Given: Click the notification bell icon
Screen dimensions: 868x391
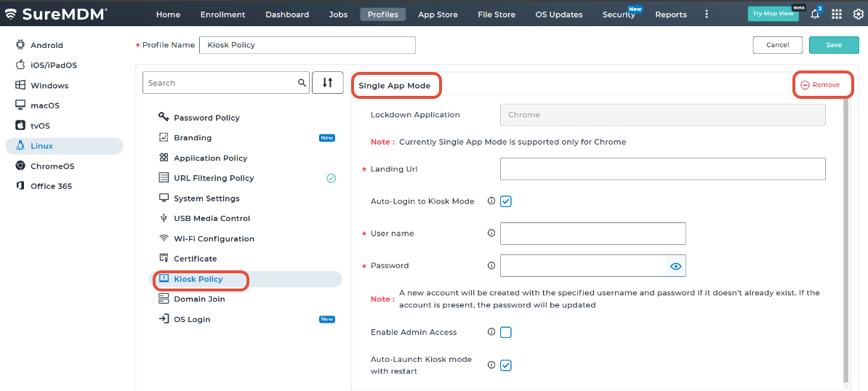Looking at the screenshot, I should pyautogui.click(x=815, y=15).
